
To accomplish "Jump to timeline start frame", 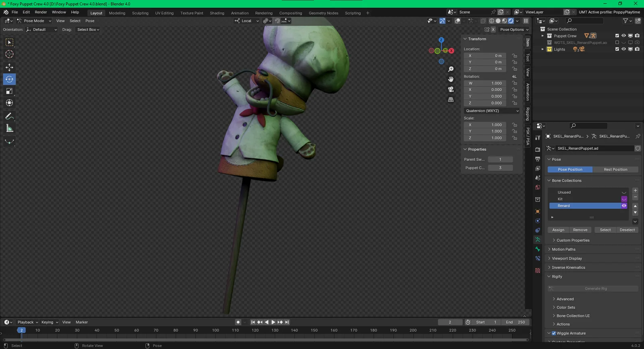I will (x=253, y=322).
